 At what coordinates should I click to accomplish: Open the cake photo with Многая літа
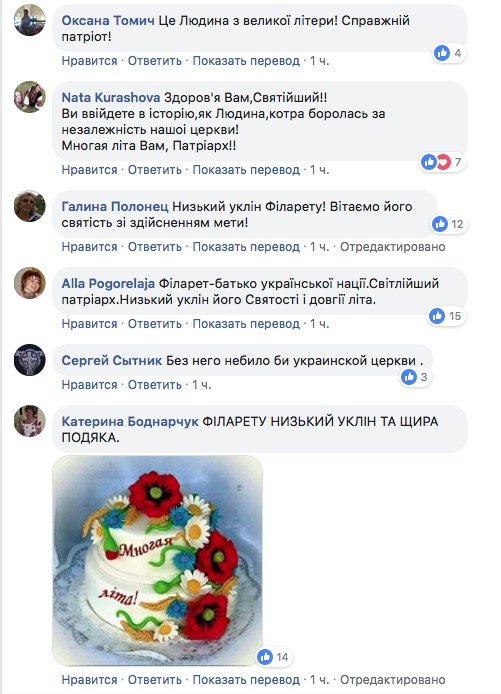pyautogui.click(x=158, y=560)
